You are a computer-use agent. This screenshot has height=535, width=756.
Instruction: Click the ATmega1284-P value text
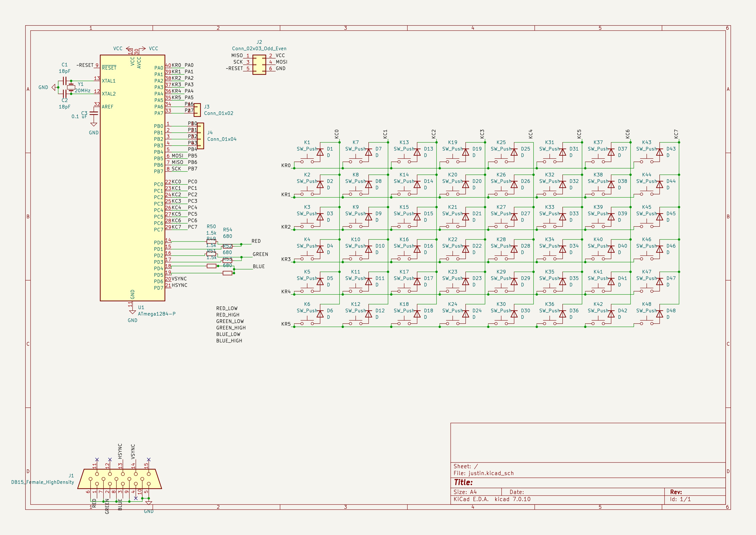click(157, 314)
